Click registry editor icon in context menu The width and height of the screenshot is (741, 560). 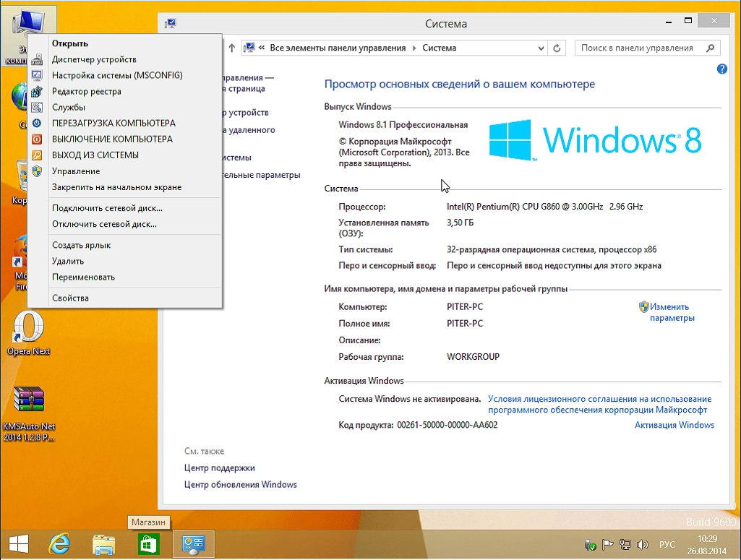(x=37, y=92)
